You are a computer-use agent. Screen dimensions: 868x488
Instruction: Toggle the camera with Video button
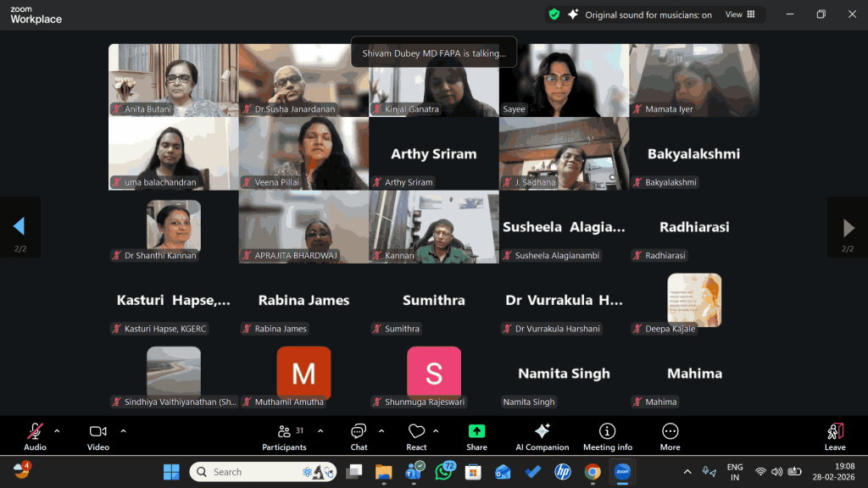tap(98, 435)
